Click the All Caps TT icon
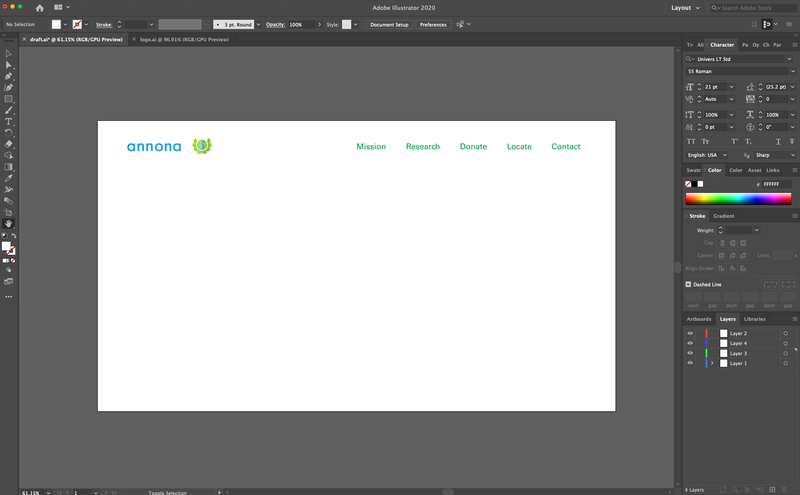The height and width of the screenshot is (495, 800). tap(691, 141)
